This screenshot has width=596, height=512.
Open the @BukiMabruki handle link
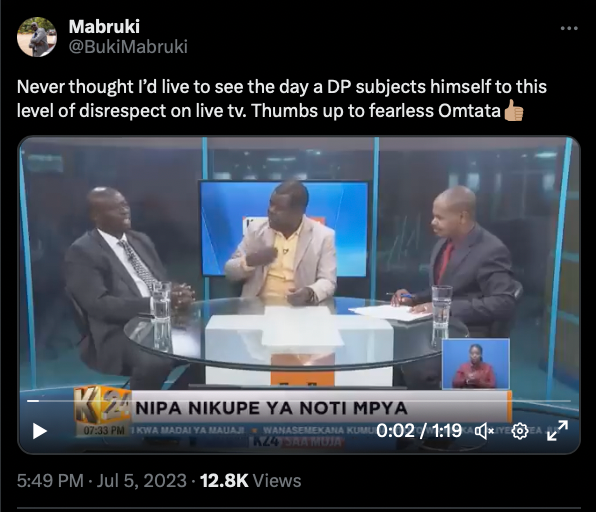point(128,47)
